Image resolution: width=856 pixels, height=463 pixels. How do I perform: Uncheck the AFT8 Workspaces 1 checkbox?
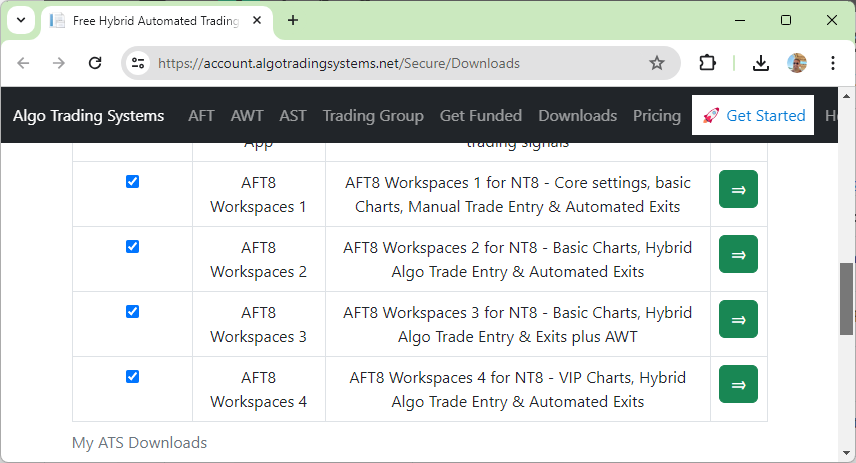(x=132, y=181)
